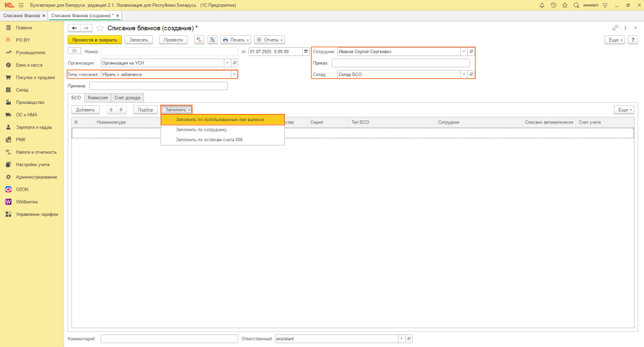Move row up arrow in table toolbar
The width and height of the screenshot is (644, 347).
(111, 110)
